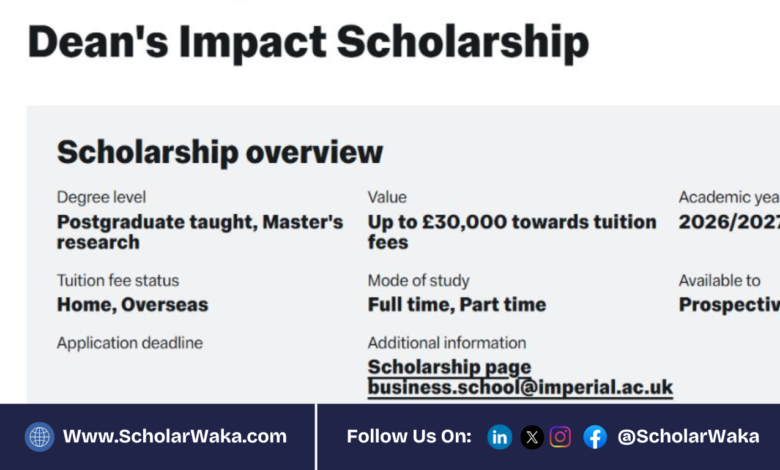Click the globe website icon
780x470 pixels.
tap(40, 437)
